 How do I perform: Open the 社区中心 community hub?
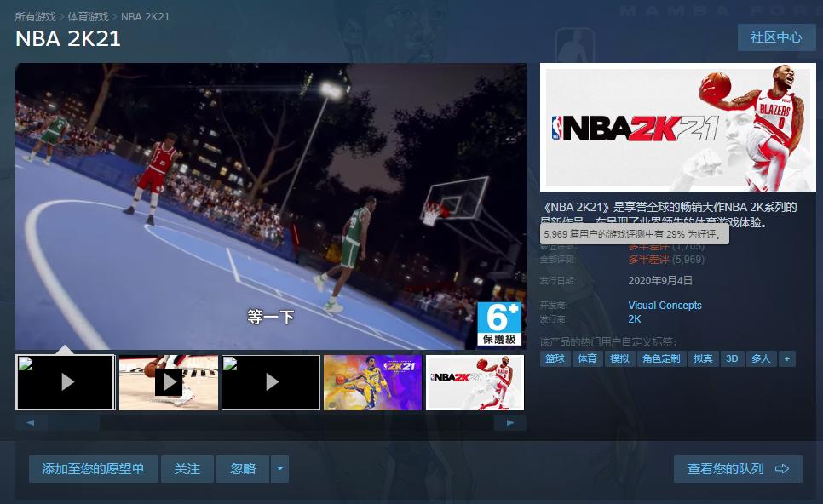coord(776,37)
